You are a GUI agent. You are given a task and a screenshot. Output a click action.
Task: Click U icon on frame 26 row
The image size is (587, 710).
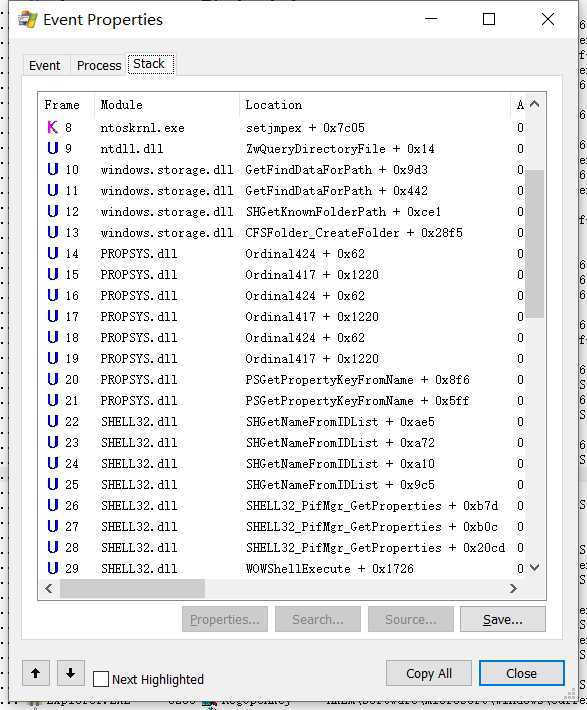pos(53,505)
